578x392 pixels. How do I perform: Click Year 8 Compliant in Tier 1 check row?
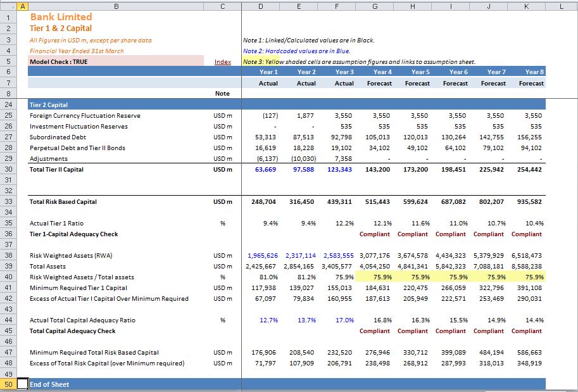(526, 234)
